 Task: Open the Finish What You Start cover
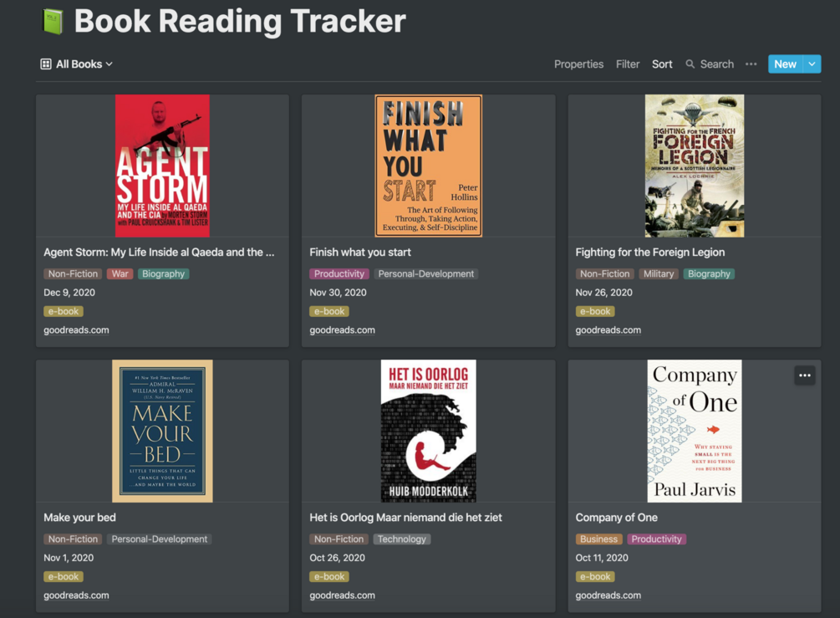pos(429,166)
